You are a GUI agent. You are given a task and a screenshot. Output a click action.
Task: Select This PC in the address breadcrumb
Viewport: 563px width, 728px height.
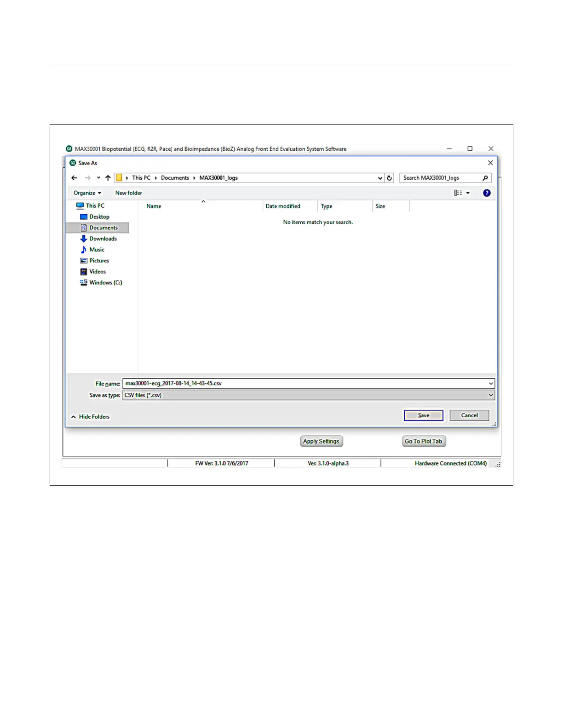141,178
